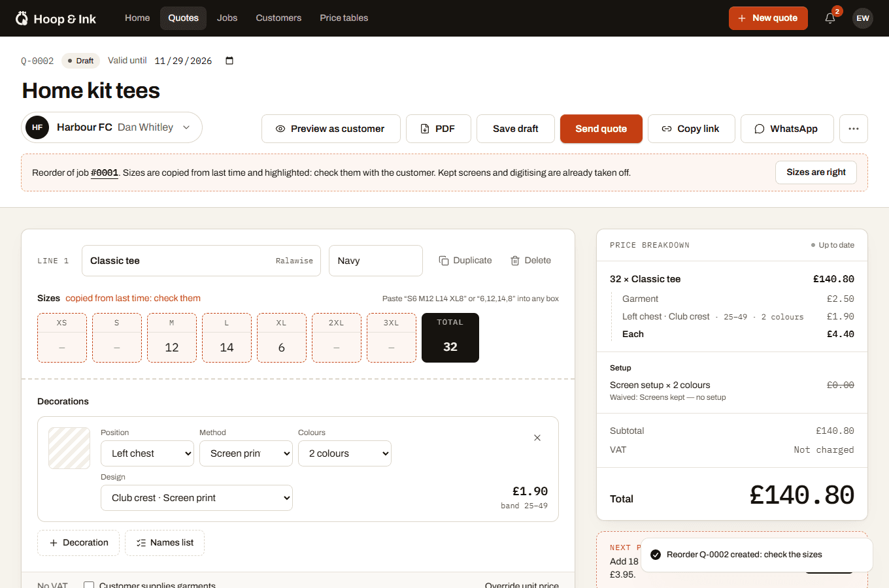
Task: Switch to the Jobs nav tab
Action: 227,18
